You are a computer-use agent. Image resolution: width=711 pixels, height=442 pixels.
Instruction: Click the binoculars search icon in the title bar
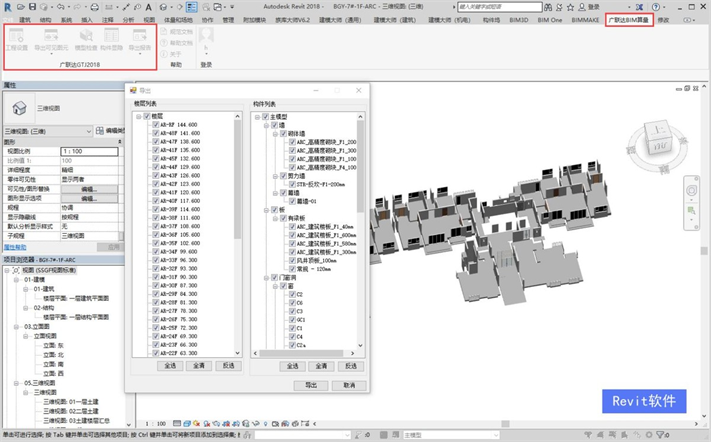click(548, 7)
